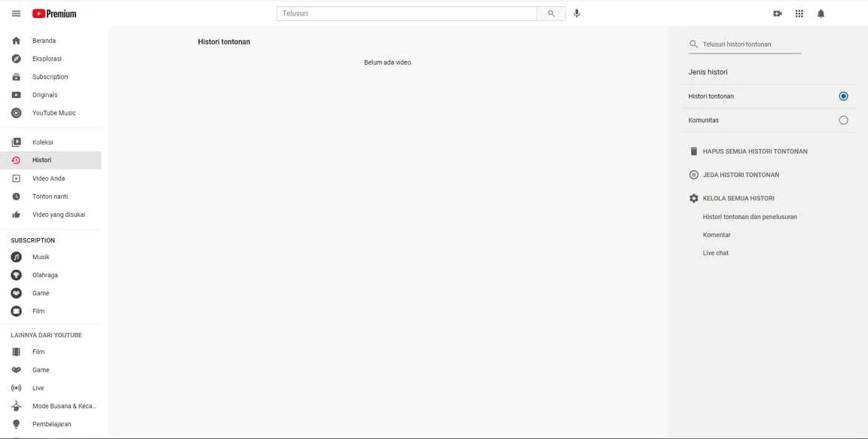
Task: Click the Mode Busana hanger icon
Action: 16,406
